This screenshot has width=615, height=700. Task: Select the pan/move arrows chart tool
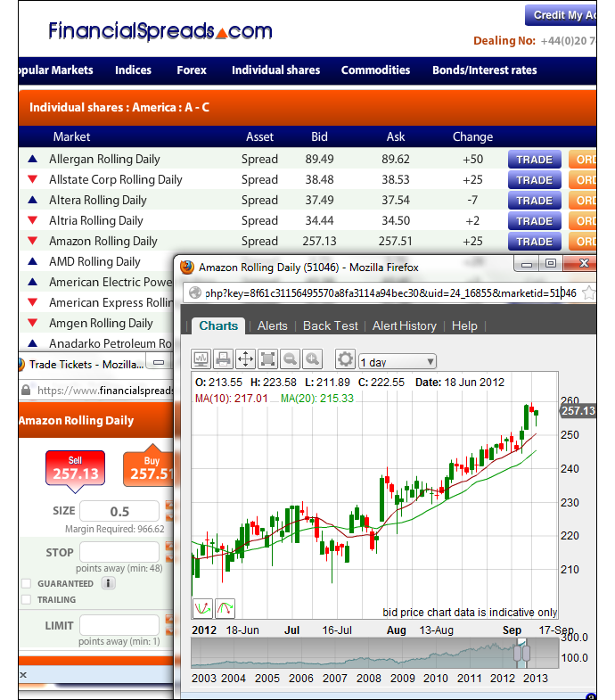point(245,359)
